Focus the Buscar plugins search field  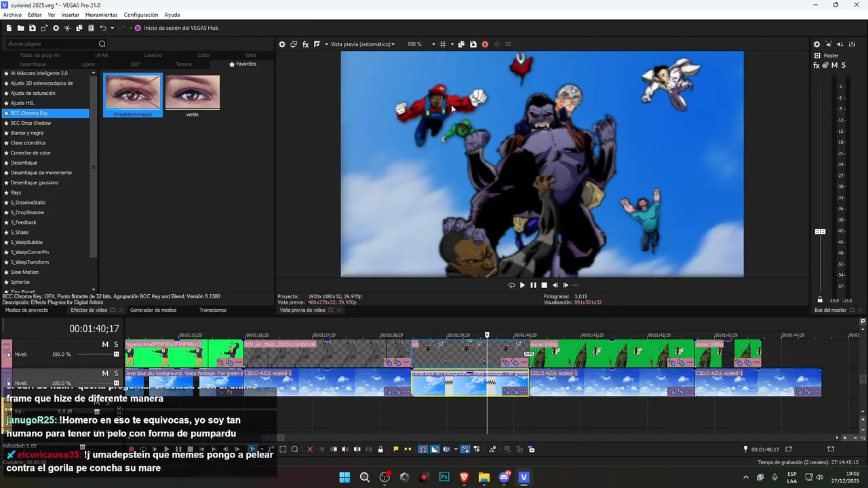[51, 44]
